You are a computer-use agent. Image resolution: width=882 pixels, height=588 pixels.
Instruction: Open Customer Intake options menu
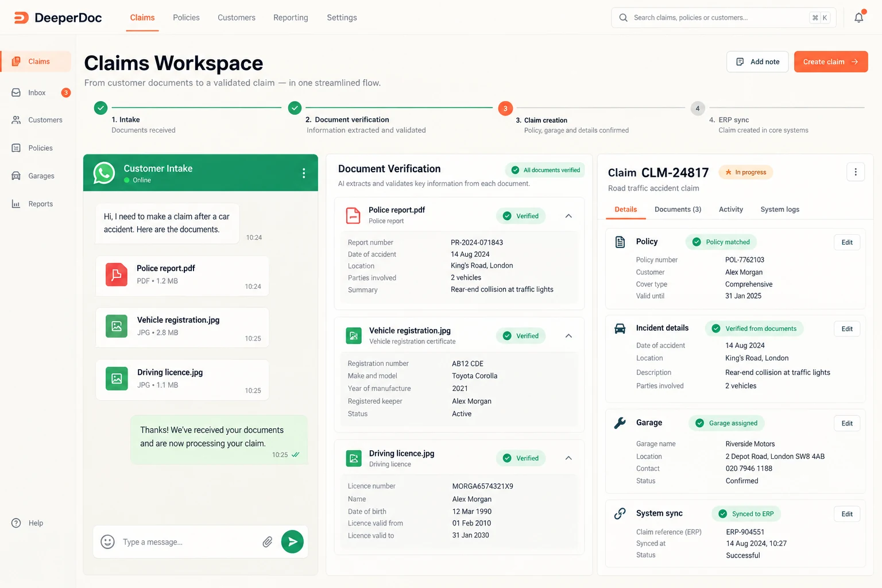(x=304, y=173)
